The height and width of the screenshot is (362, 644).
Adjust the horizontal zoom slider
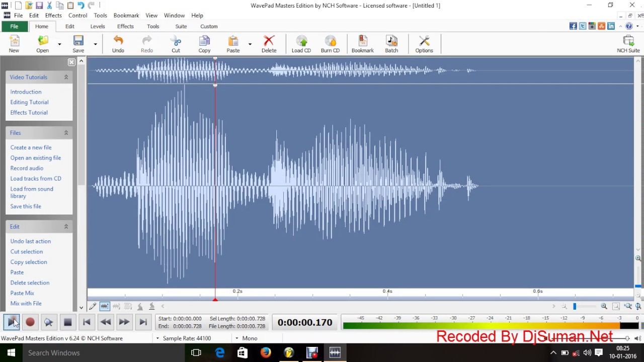coord(575,306)
